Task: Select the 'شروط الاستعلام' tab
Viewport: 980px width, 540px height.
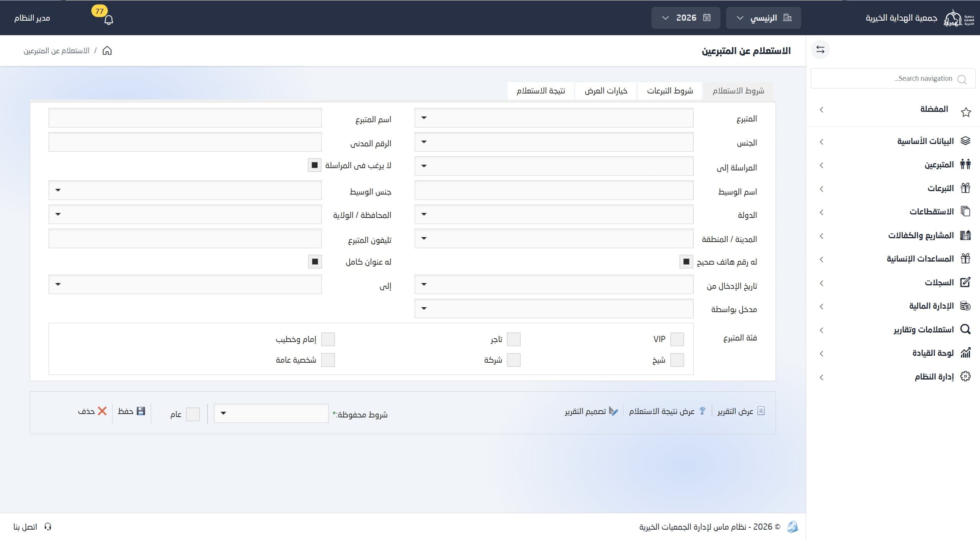Action: click(738, 91)
